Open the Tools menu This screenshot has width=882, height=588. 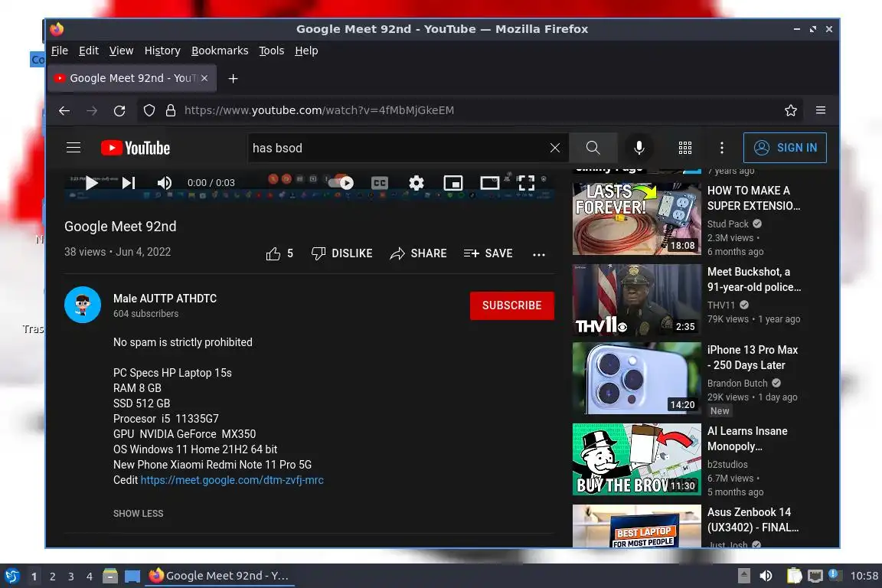[x=271, y=51]
